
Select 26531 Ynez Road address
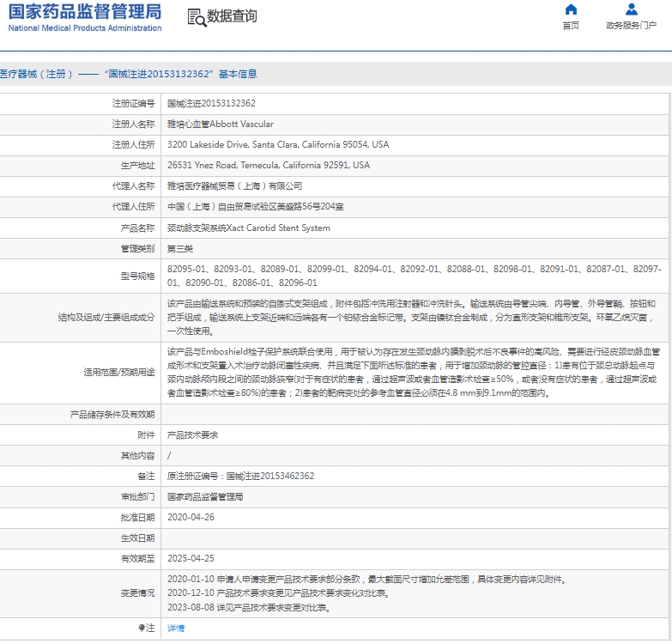(269, 165)
